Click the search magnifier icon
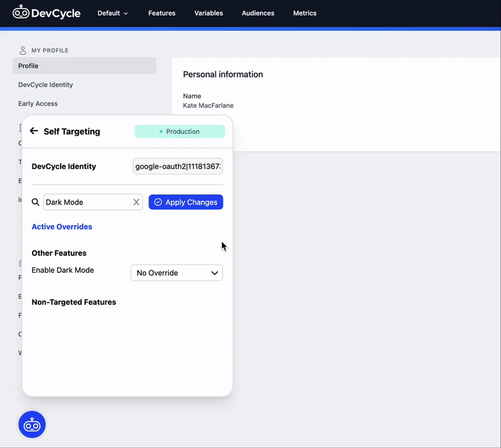 [36, 202]
